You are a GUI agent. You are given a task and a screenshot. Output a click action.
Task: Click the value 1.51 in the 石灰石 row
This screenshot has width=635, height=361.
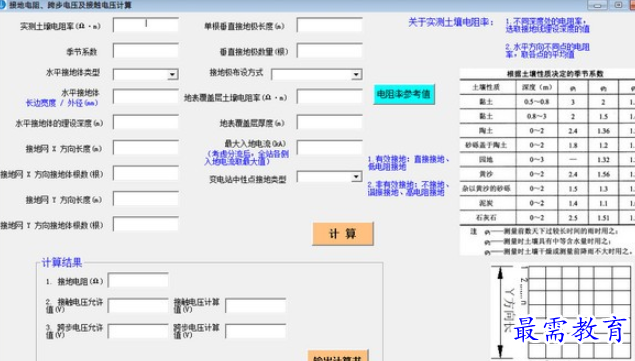pos(603,218)
